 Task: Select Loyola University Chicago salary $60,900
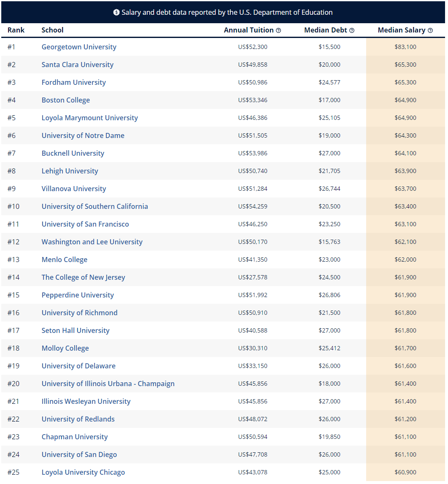click(405, 472)
